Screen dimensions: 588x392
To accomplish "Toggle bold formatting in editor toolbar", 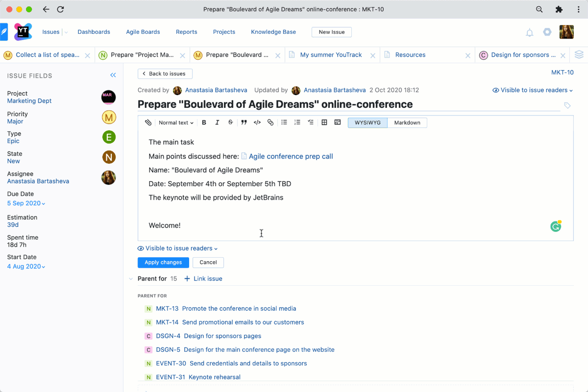I will [x=204, y=122].
